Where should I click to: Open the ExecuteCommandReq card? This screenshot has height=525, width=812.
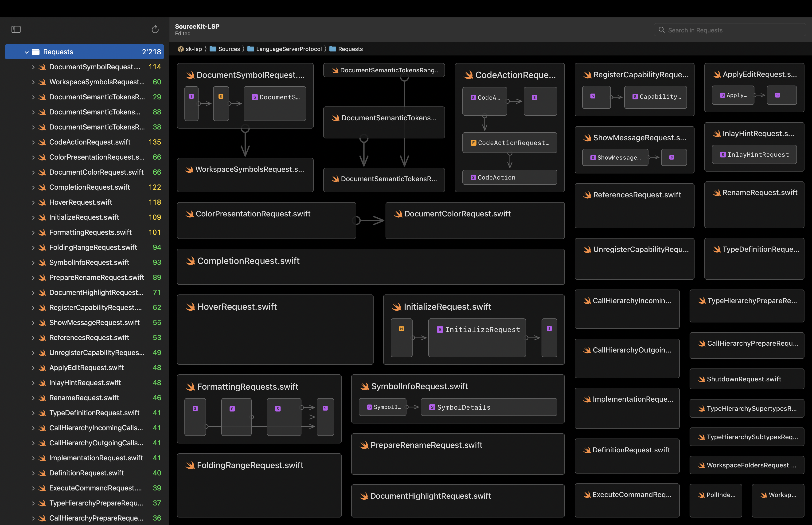pyautogui.click(x=627, y=501)
